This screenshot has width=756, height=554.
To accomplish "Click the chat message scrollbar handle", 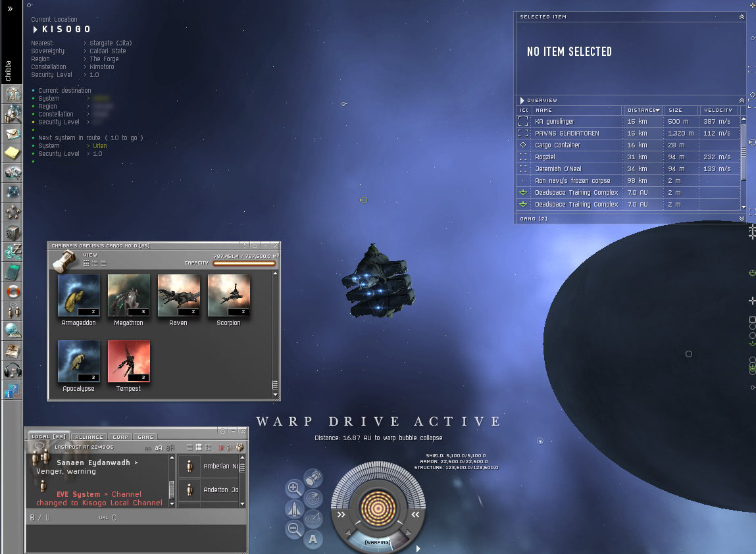I will pos(171,490).
